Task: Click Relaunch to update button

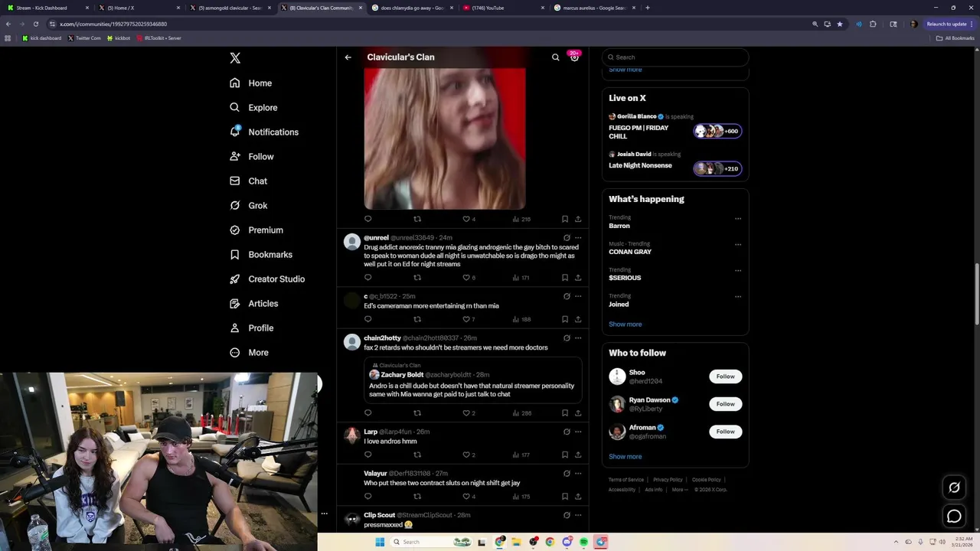Action: 948,24
